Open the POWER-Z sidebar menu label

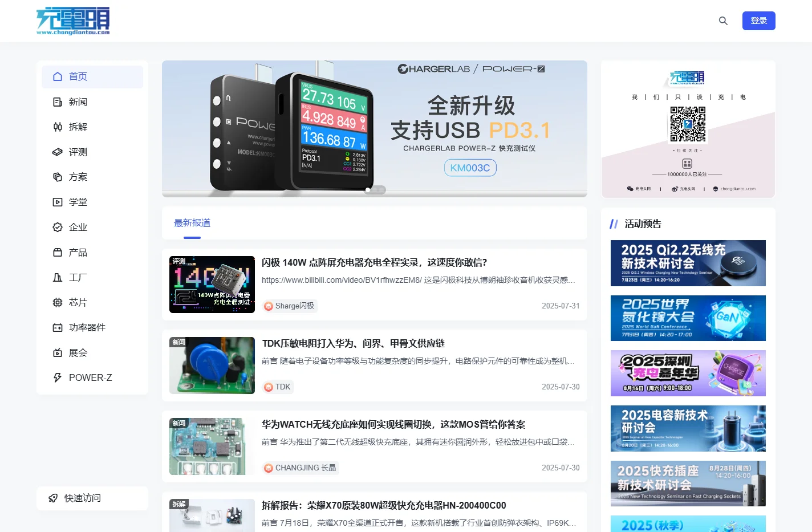click(x=91, y=378)
